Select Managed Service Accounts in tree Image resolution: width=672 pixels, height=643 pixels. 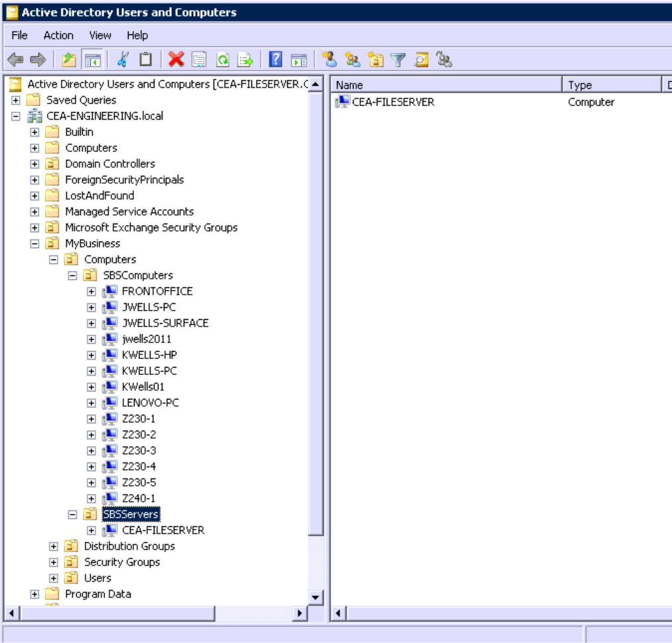click(129, 212)
